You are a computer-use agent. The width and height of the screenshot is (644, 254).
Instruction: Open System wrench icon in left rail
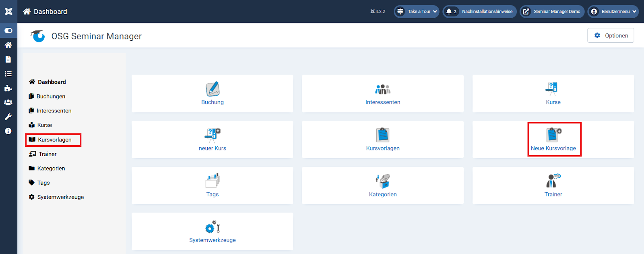click(x=8, y=117)
